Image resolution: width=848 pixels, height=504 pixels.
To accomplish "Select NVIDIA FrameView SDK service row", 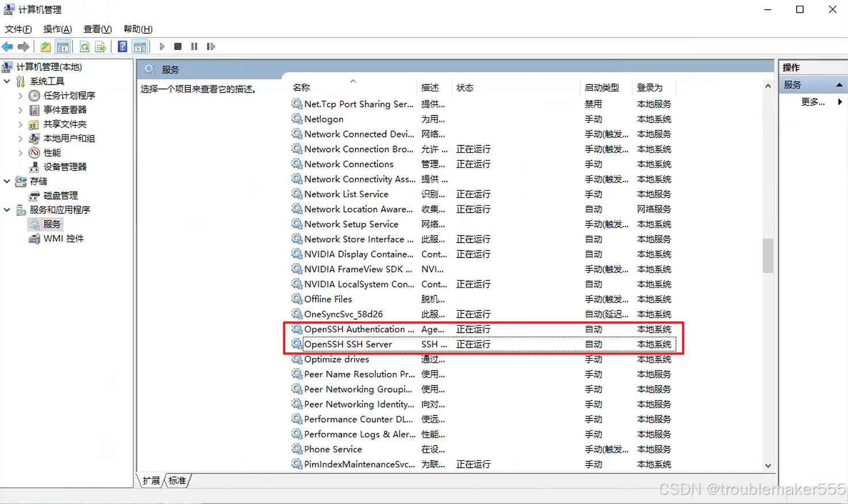I will [483, 269].
